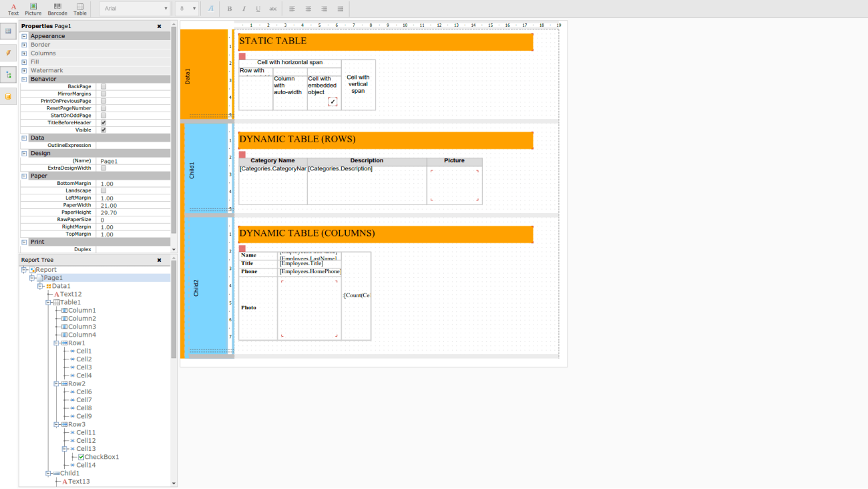Click the orange STATIC TABLE title band
The image size is (868, 489).
click(385, 41)
